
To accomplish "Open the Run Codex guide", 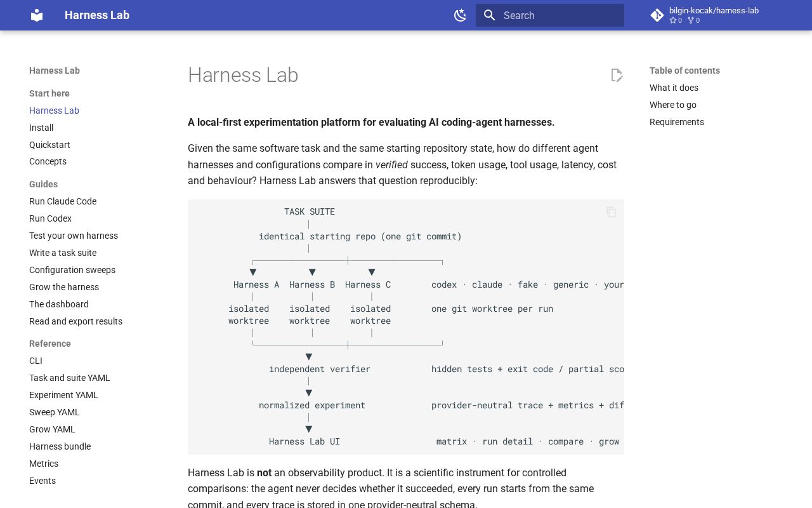I will (x=50, y=218).
